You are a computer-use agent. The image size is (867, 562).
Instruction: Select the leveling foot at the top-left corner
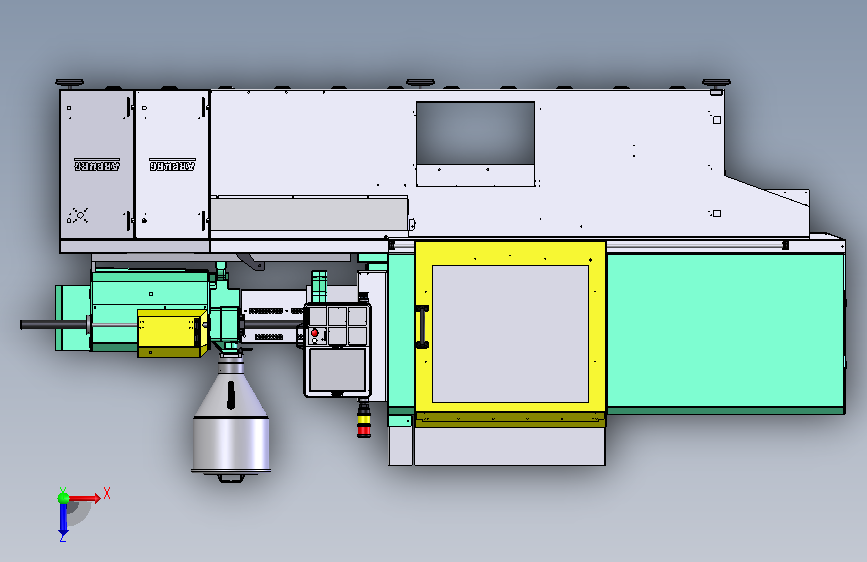click(70, 84)
